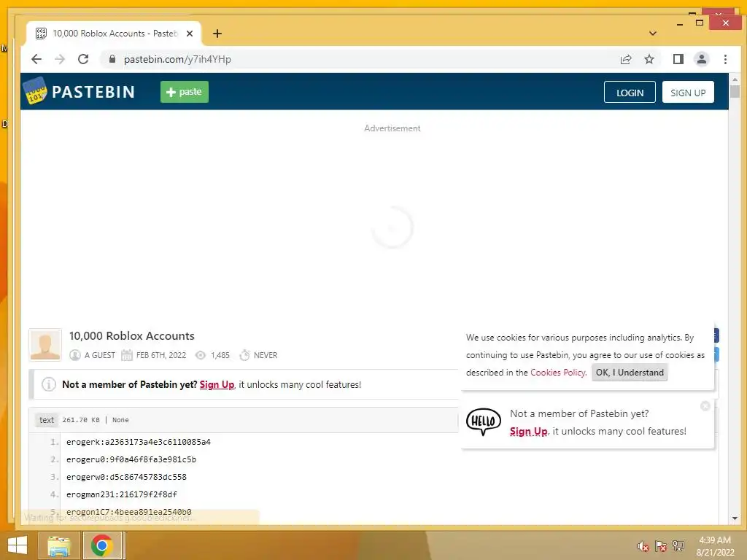Click the SIGN UP button
Image resolution: width=747 pixels, height=560 pixels.
pyautogui.click(x=688, y=93)
